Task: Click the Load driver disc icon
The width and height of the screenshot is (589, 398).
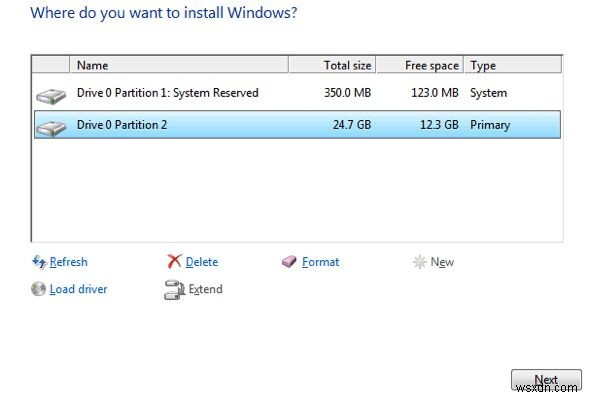Action: 38,289
